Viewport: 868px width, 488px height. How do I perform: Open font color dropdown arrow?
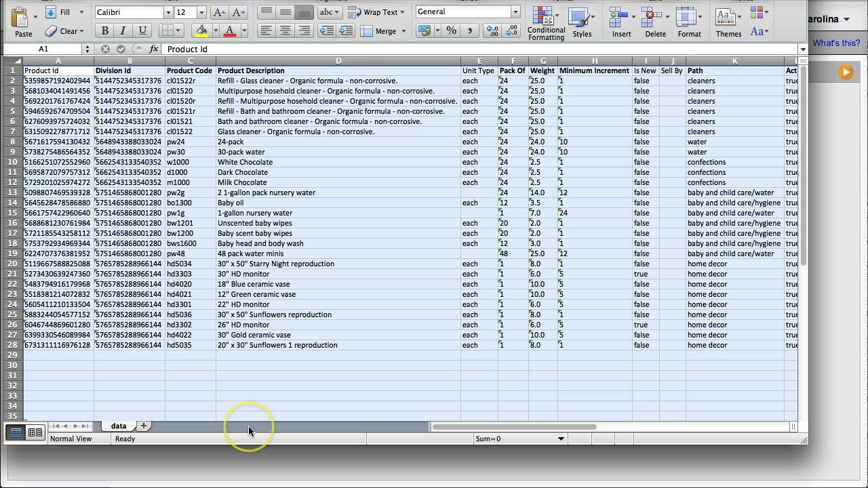click(x=243, y=31)
